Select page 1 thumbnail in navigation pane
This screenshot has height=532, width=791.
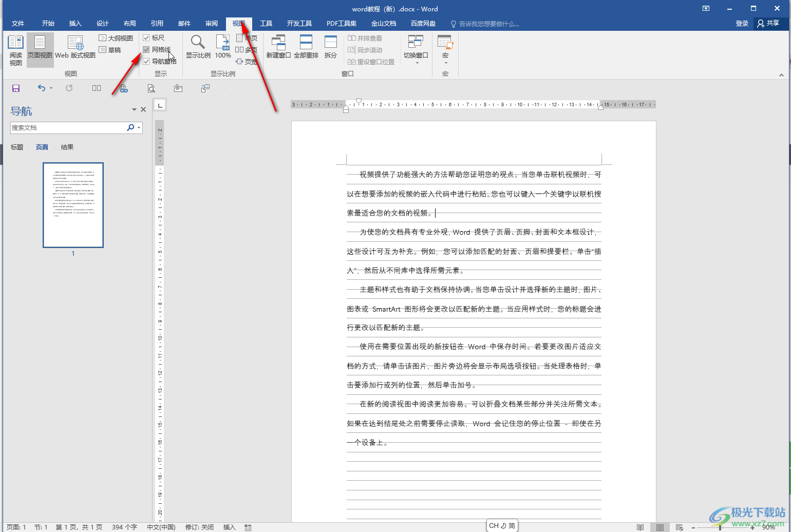pos(73,205)
